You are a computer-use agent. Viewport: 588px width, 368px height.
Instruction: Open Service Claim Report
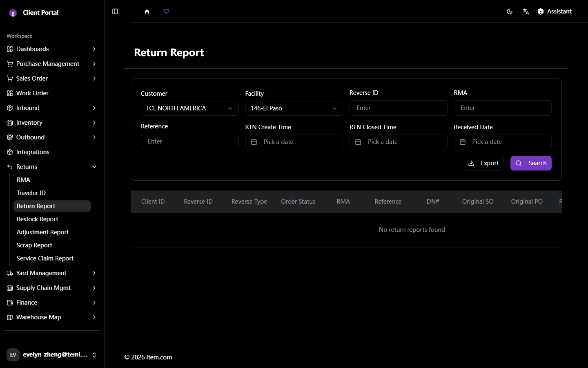pyautogui.click(x=52, y=258)
